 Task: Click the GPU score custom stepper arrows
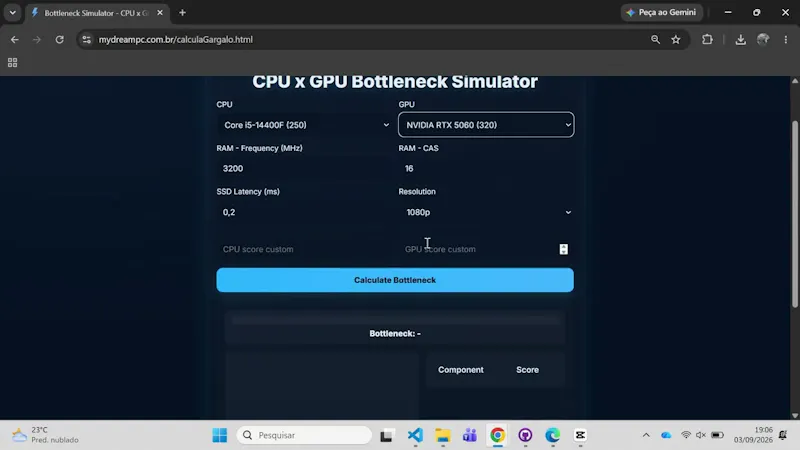point(563,249)
